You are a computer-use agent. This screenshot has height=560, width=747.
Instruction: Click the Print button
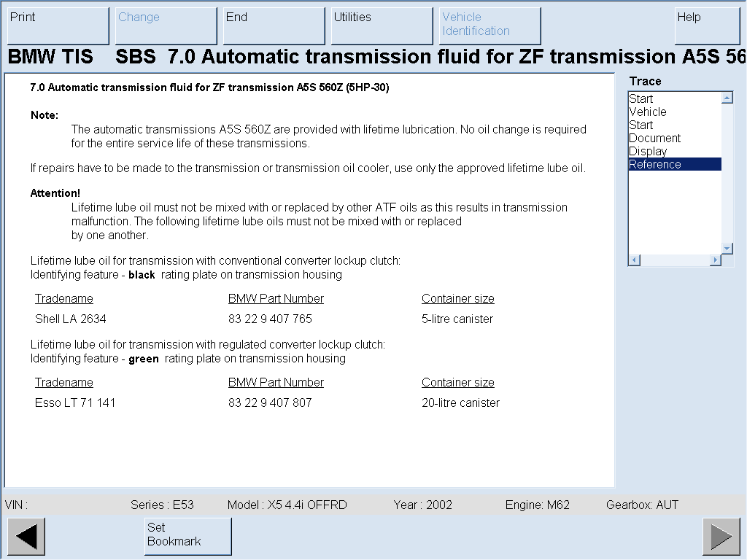pyautogui.click(x=58, y=26)
